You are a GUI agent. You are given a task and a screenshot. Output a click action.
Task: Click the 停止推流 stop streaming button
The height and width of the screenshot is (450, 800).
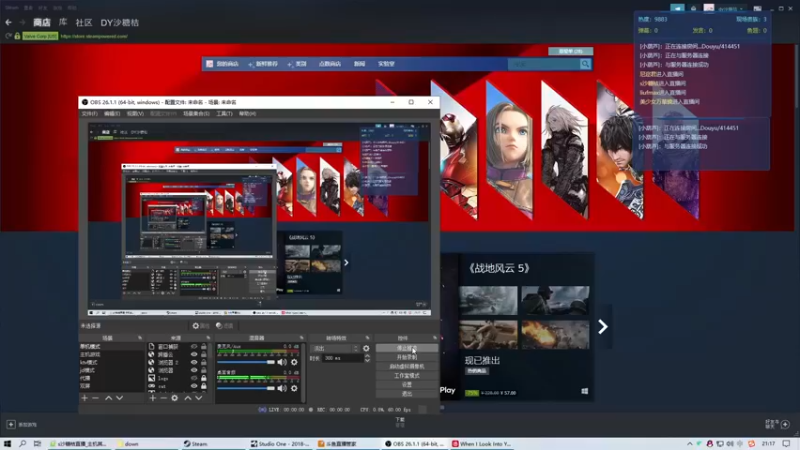coord(407,348)
